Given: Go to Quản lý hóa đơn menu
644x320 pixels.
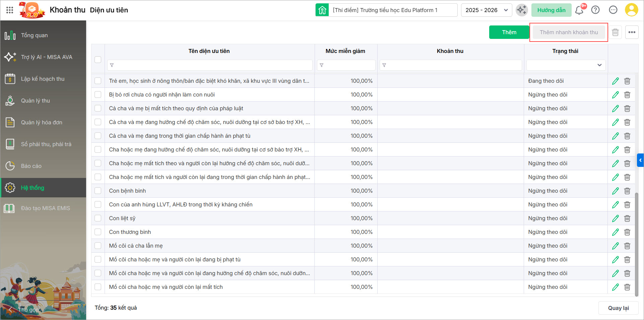Looking at the screenshot, I should (x=42, y=122).
